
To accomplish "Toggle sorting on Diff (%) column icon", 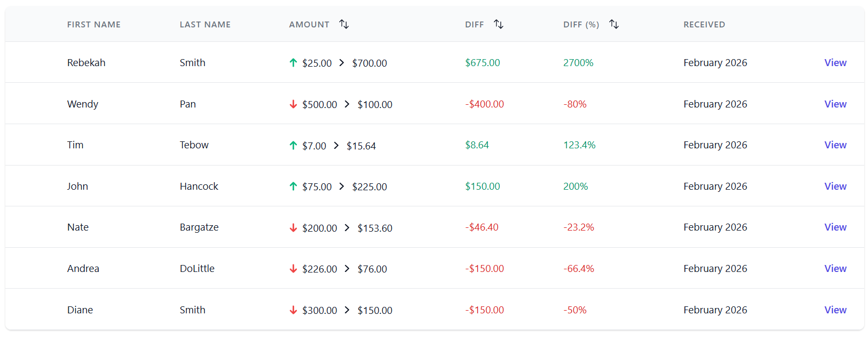I will click(x=614, y=24).
